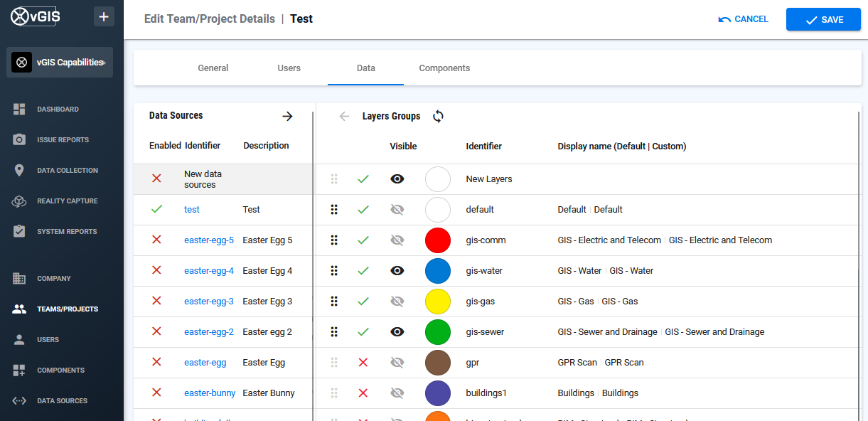Hide the New Layers group

point(397,179)
